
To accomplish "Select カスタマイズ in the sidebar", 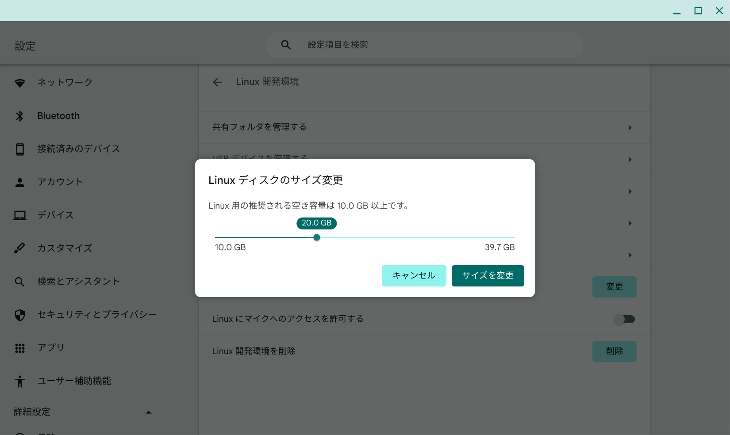I will click(x=65, y=248).
